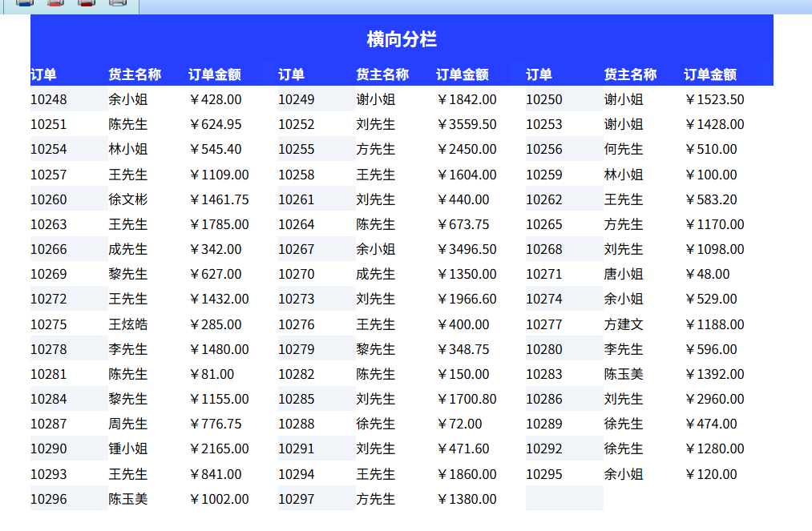Select order number 10249

(297, 99)
